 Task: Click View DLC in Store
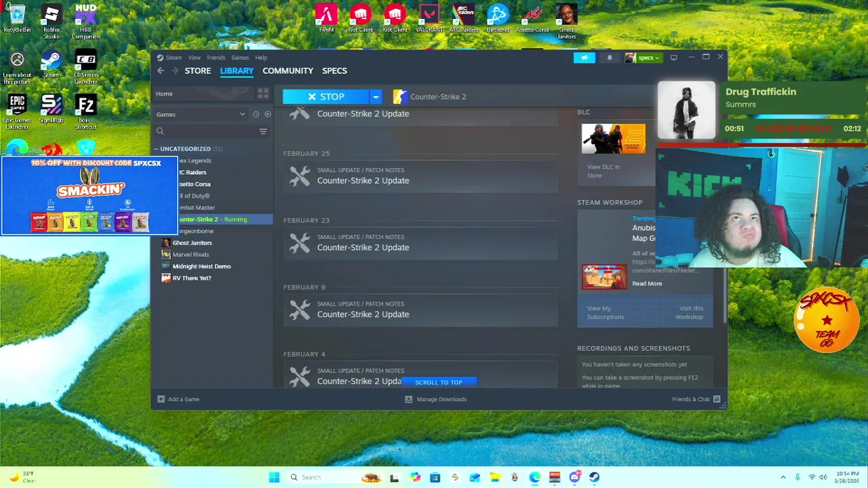(604, 171)
